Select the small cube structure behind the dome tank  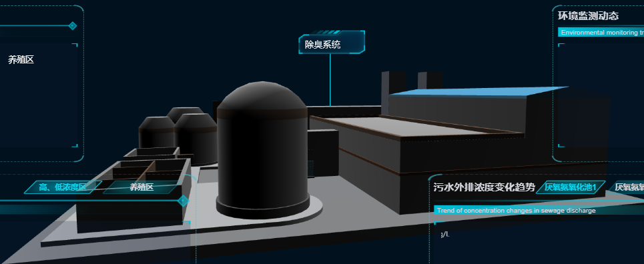[324, 153]
